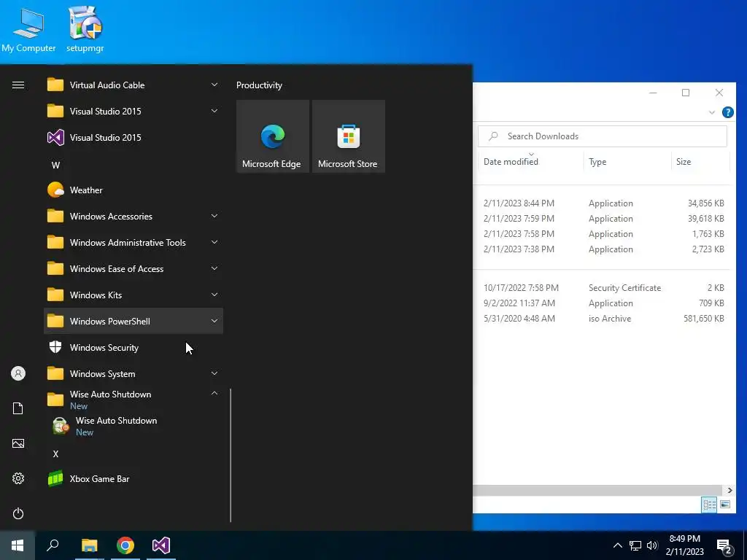
Task: Open volume speaker tray icon
Action: pyautogui.click(x=652, y=545)
